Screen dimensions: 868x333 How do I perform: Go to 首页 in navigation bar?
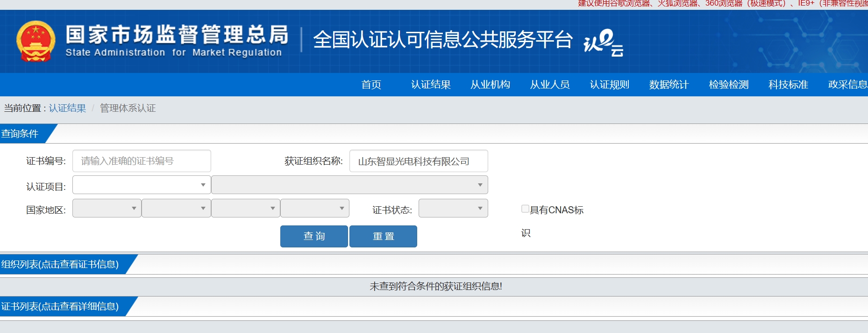[371, 85]
